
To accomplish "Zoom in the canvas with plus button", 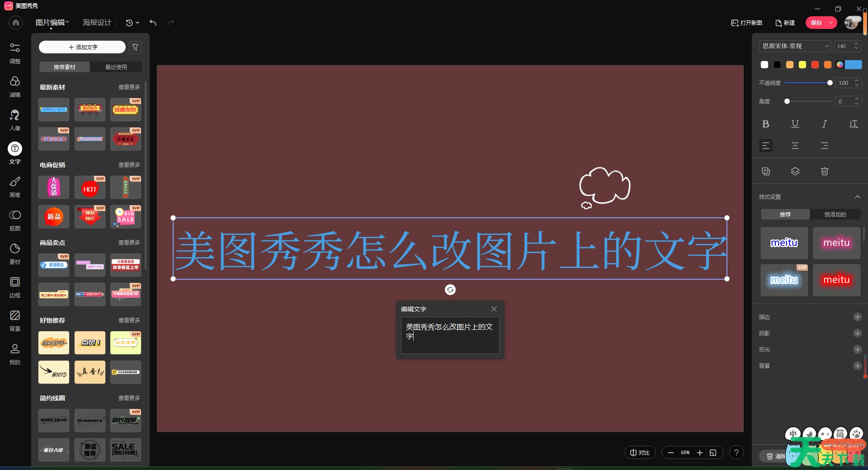I will pos(700,452).
